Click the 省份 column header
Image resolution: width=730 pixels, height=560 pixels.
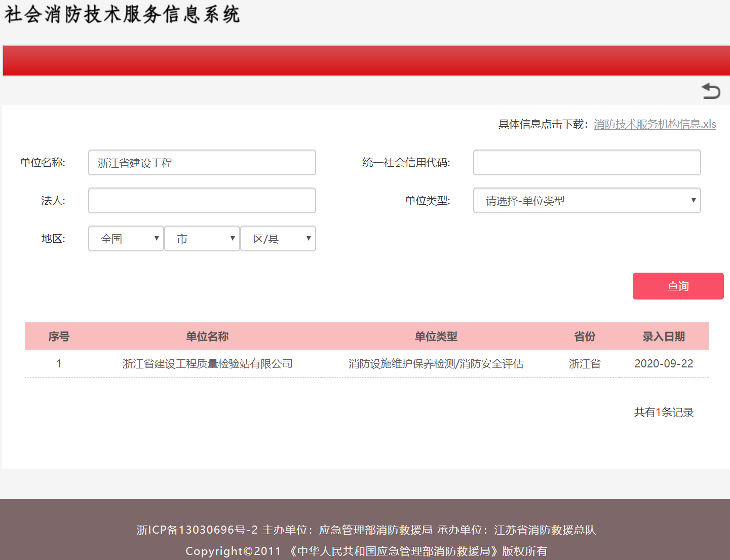(x=585, y=337)
